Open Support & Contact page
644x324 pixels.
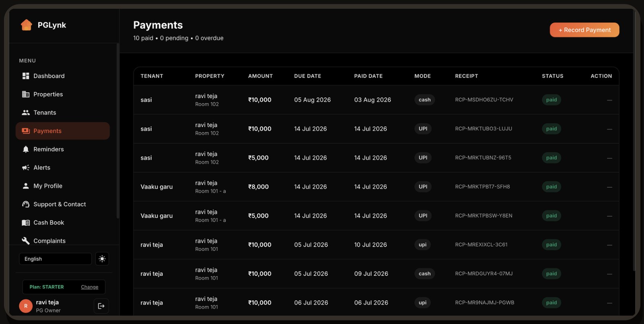[62, 204]
